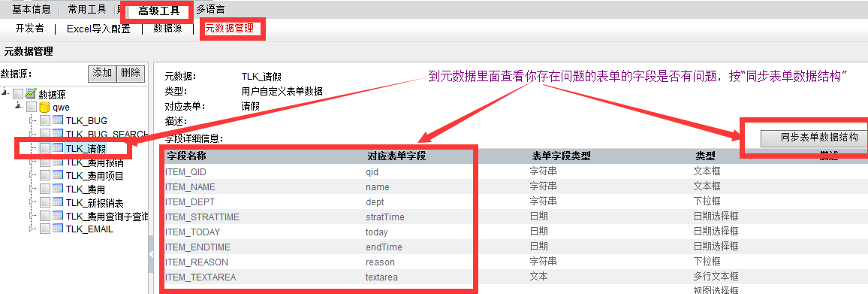Click the ITEM_DEPT field cell

coord(190,202)
